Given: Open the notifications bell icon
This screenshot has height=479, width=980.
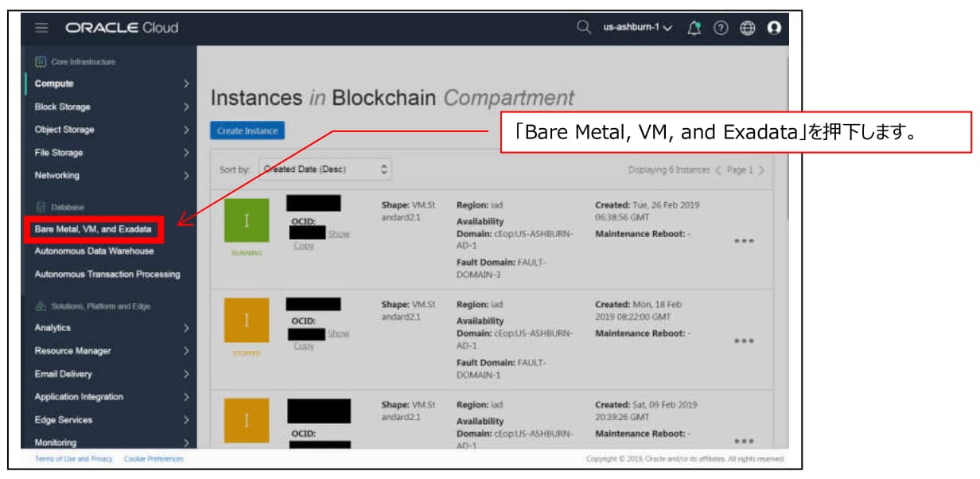Looking at the screenshot, I should tap(693, 28).
